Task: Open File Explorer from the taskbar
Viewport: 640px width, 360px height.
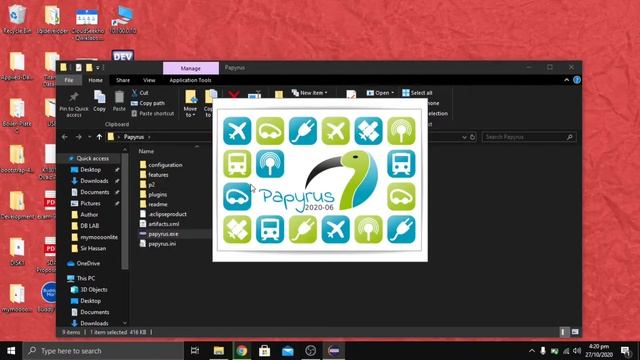Action: [219, 351]
